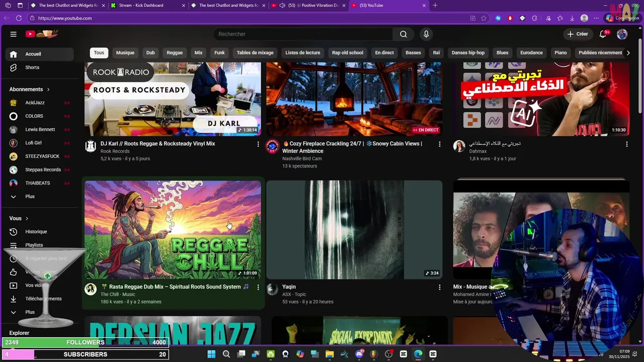Open Historique in the sidebar
Viewport: 644px width, 362px height.
tap(40, 232)
